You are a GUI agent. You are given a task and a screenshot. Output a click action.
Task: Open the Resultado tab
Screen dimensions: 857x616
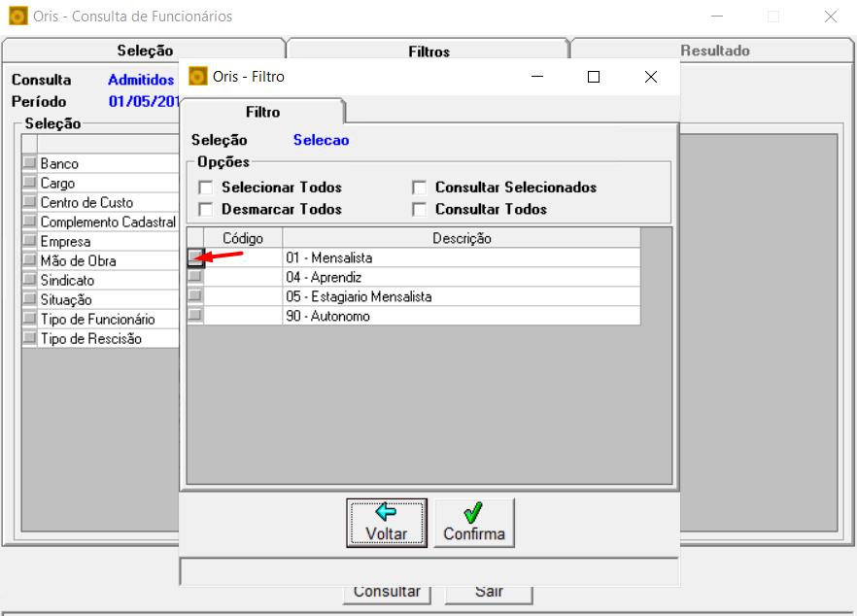click(714, 51)
